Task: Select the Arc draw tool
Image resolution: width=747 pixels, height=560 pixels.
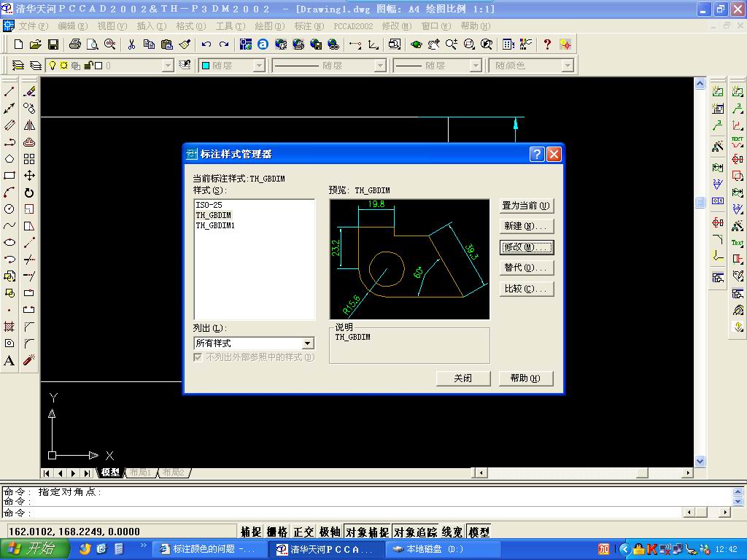Action: click(9, 192)
